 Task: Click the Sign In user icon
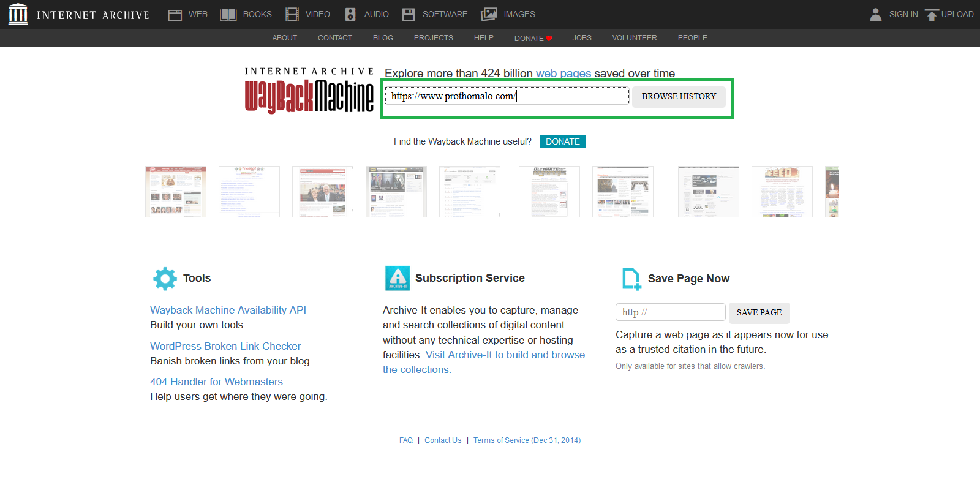tap(876, 15)
